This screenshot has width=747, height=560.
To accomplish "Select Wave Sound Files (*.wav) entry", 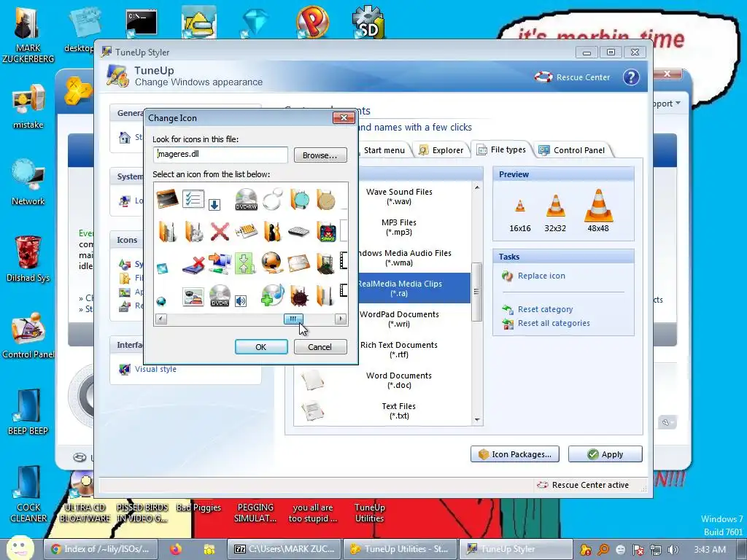I will (x=399, y=196).
